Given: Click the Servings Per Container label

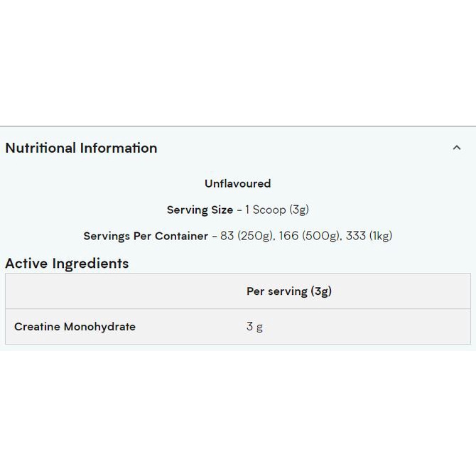Looking at the screenshot, I should pos(146,236).
